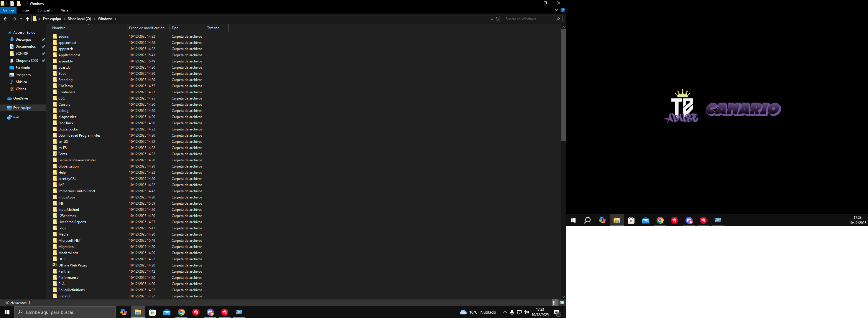Screen dimensions: 868x318
Task: Switch to large thumbnails view
Action: [562, 303]
